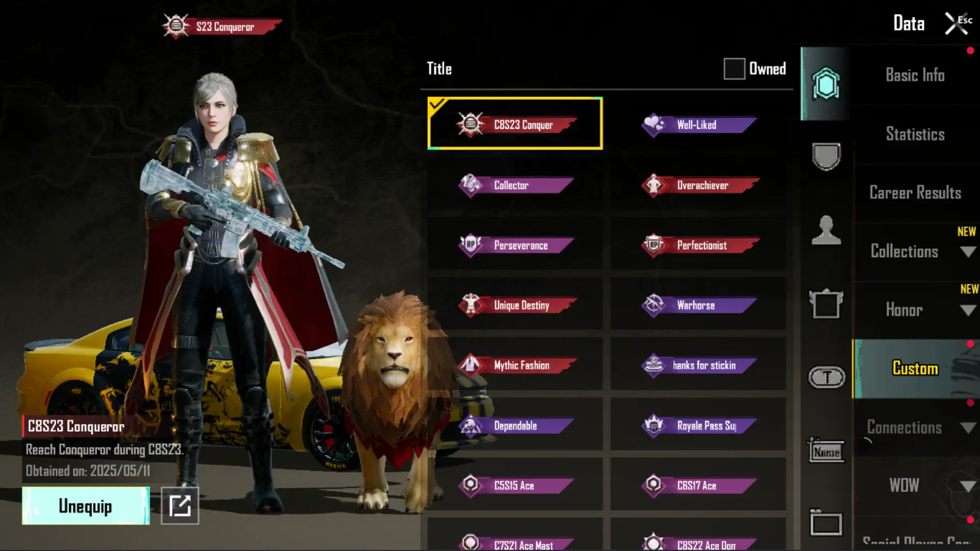Click the share icon next to Unequip
Image resolution: width=980 pixels, height=551 pixels.
coord(180,506)
